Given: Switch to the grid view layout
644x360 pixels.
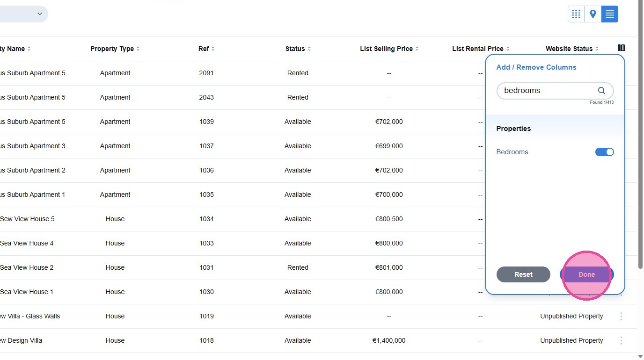Looking at the screenshot, I should pos(576,14).
